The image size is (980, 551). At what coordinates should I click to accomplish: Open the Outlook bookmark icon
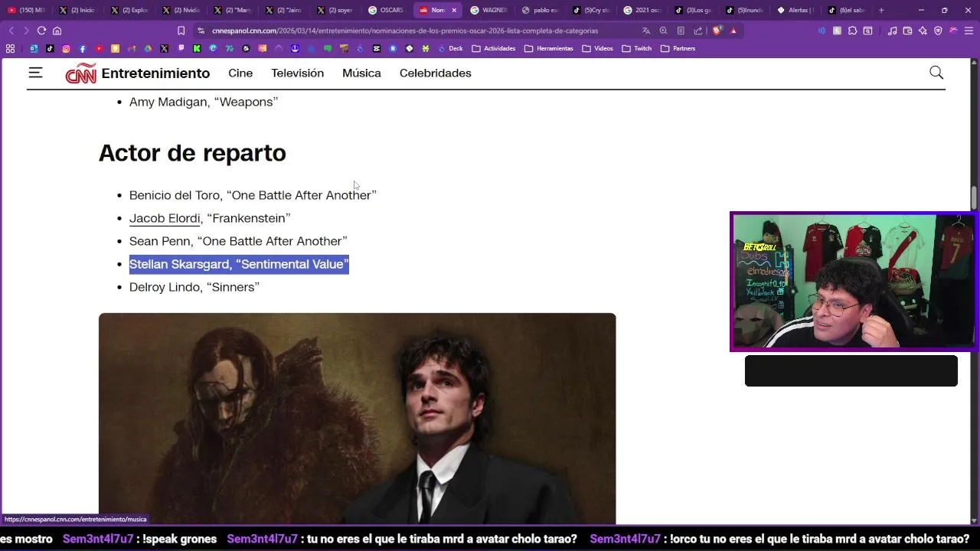[x=34, y=48]
